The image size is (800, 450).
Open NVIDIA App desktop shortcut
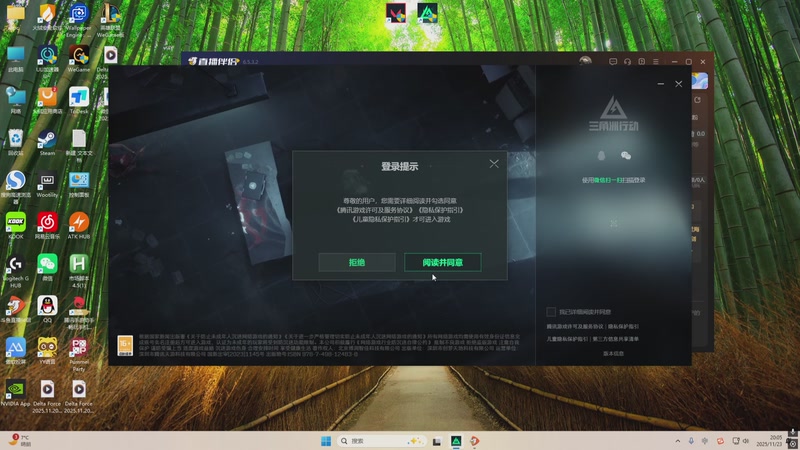point(15,393)
